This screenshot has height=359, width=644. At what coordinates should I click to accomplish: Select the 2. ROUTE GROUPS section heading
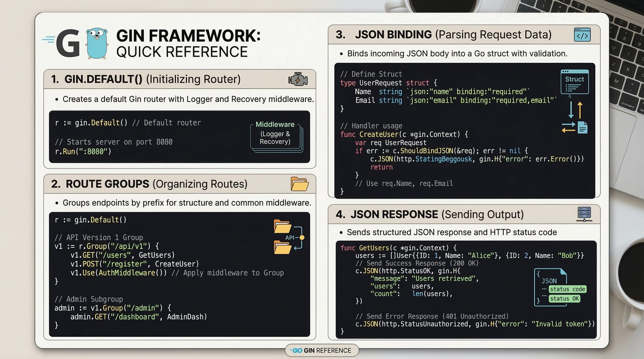tap(149, 184)
